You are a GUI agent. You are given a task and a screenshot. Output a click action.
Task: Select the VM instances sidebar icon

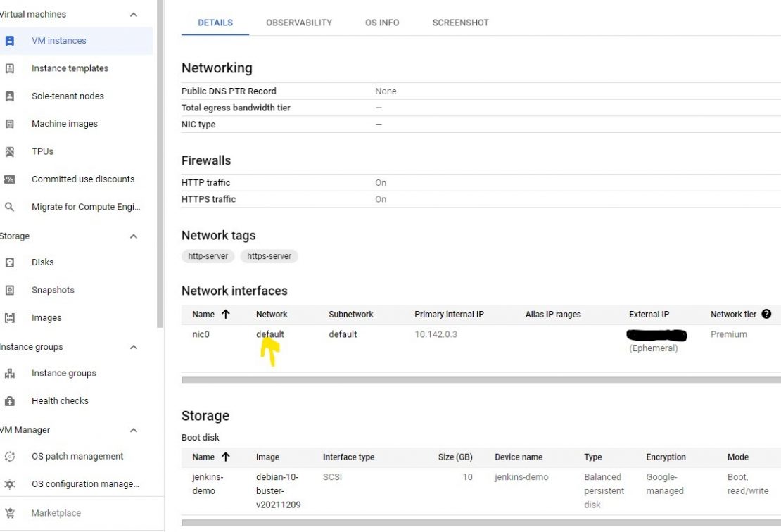click(8, 40)
